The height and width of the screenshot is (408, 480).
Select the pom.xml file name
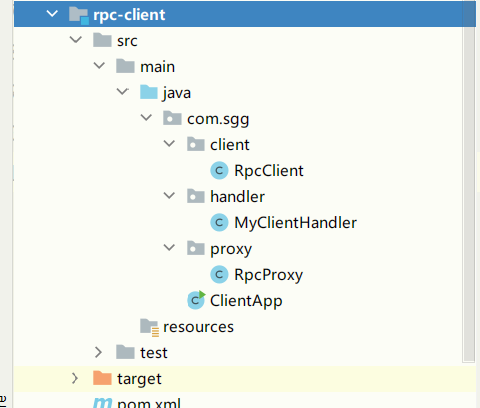pyautogui.click(x=149, y=403)
